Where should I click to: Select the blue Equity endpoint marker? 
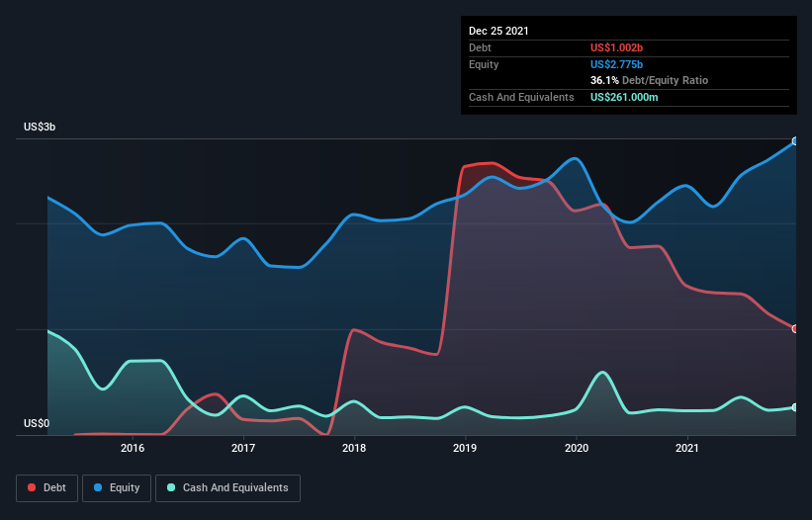coord(795,141)
